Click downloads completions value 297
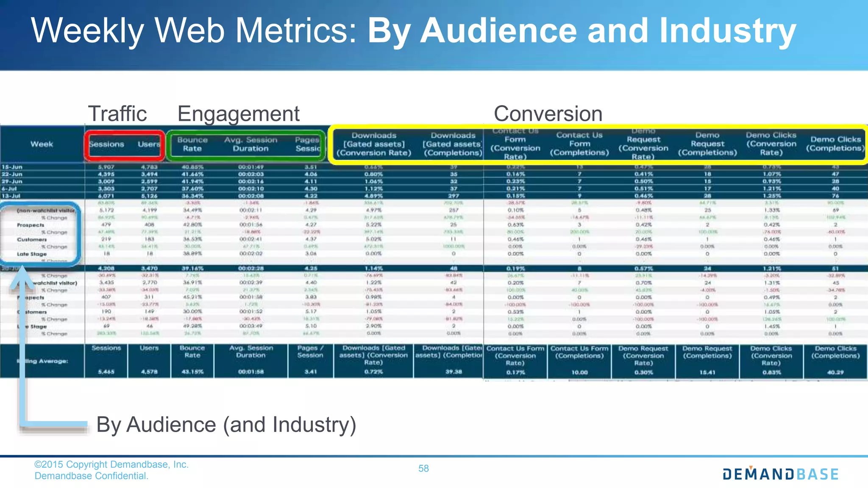This screenshot has width=868, height=488. (x=453, y=196)
